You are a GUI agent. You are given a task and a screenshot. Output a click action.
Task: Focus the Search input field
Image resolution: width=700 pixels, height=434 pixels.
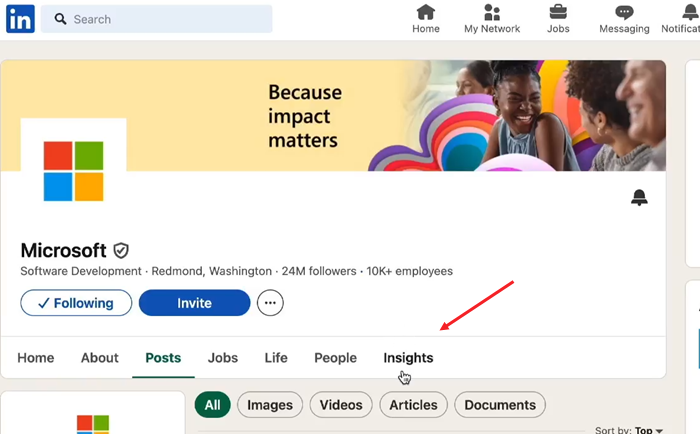tap(156, 19)
